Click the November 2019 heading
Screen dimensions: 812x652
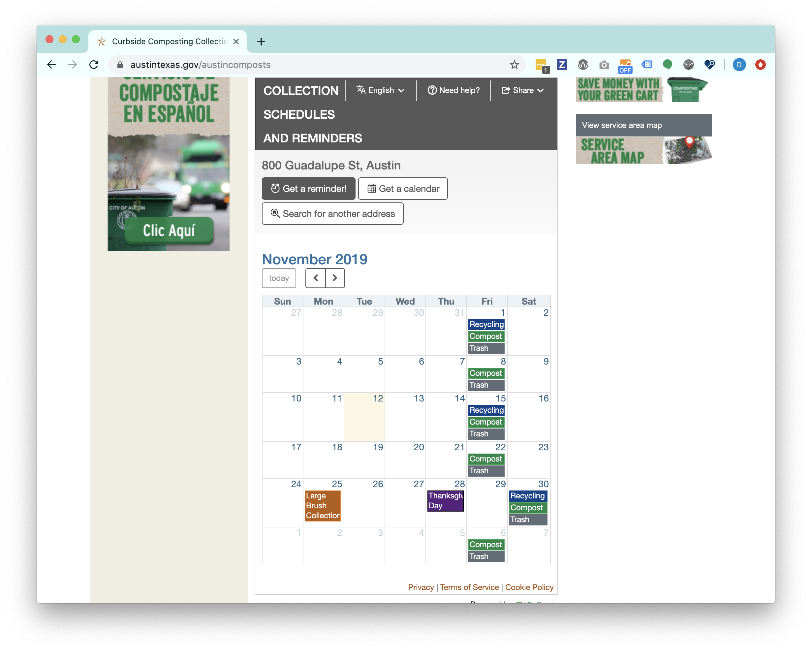pos(315,259)
